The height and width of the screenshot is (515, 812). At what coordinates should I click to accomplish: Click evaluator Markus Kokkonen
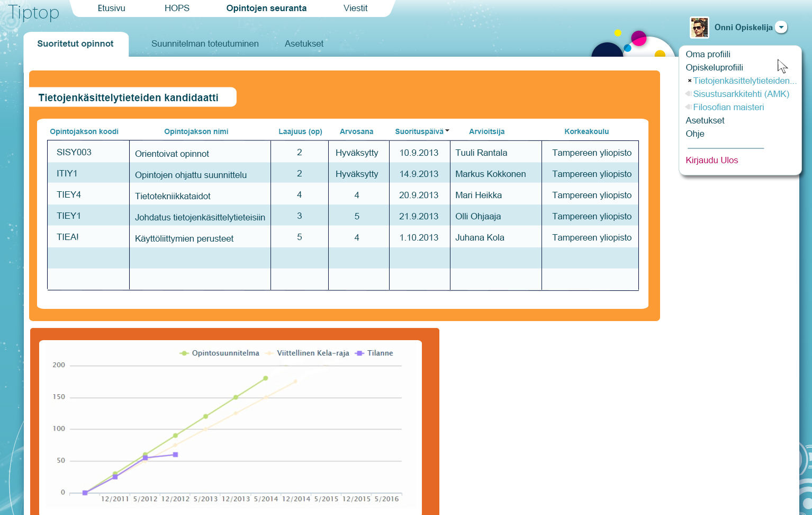(491, 174)
